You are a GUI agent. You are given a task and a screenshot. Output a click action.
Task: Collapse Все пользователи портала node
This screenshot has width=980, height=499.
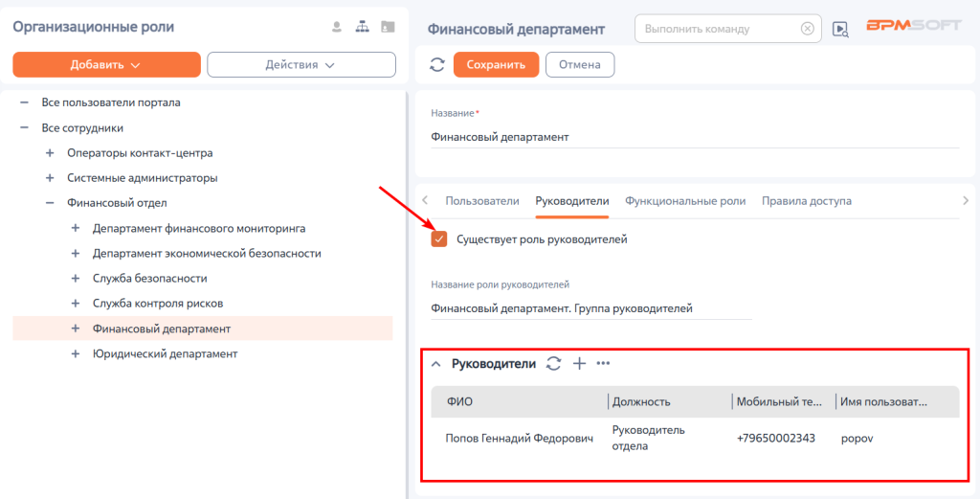pyautogui.click(x=24, y=102)
